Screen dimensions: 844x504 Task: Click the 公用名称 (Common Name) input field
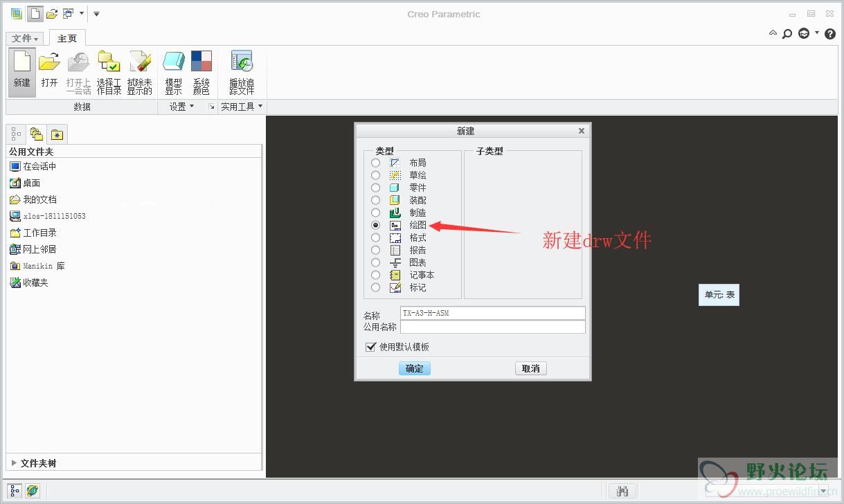(x=493, y=327)
